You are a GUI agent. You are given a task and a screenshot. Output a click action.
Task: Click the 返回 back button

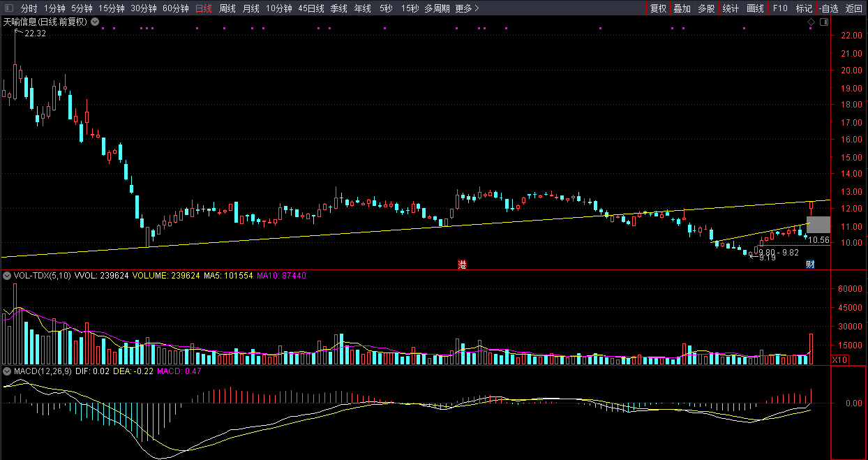[x=853, y=8]
